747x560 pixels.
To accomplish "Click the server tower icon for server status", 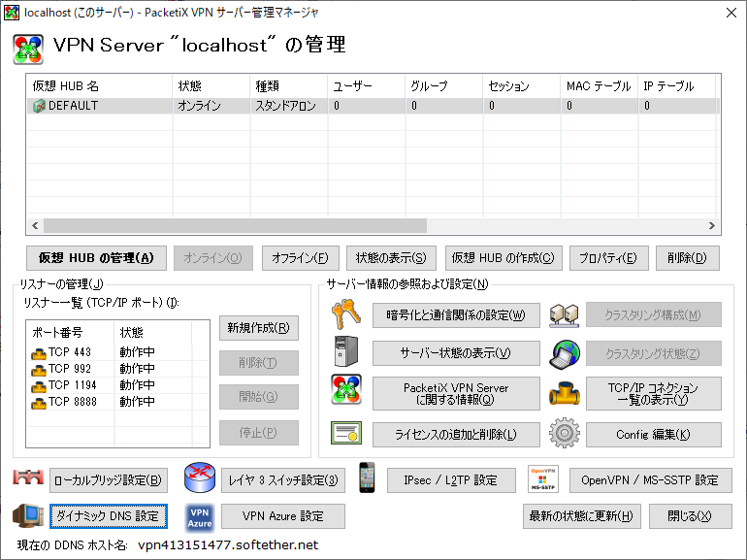I will [346, 351].
